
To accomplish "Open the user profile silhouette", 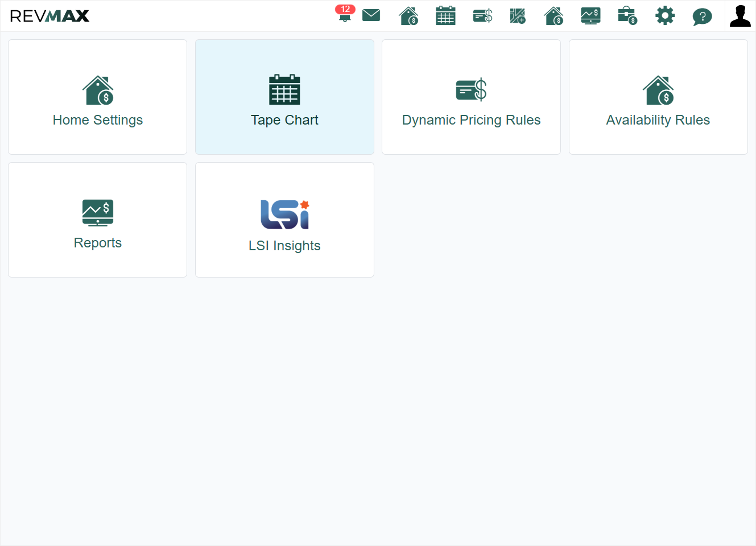I will click(x=740, y=16).
